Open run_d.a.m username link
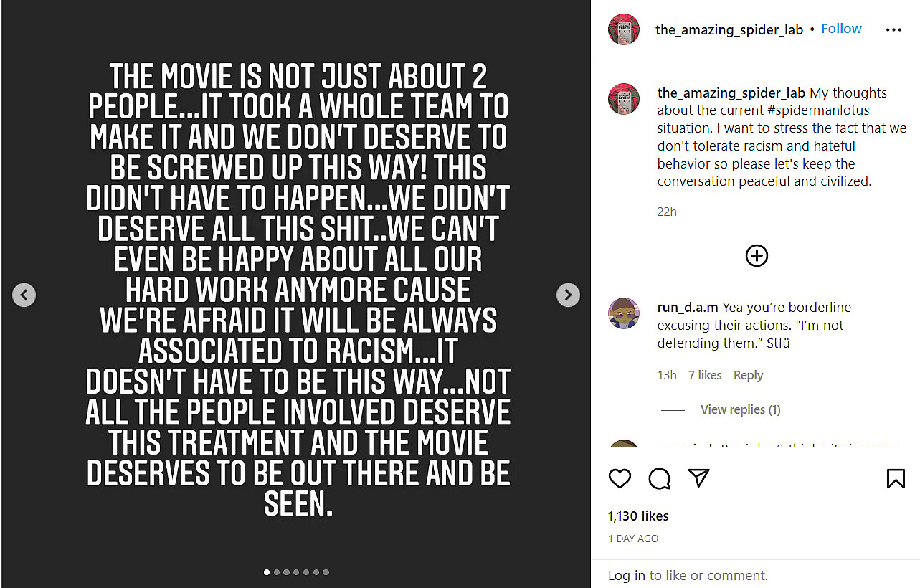Screen dimensions: 920x588 coord(687,308)
